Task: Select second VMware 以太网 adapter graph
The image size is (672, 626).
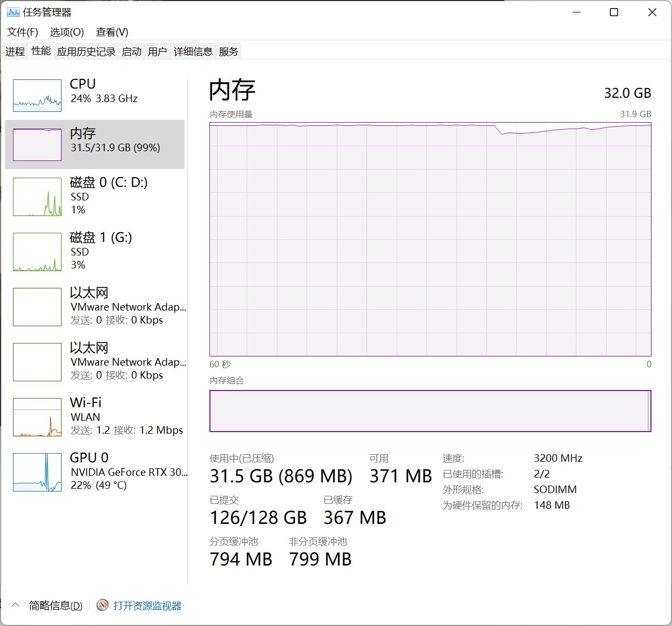Action: [x=37, y=362]
